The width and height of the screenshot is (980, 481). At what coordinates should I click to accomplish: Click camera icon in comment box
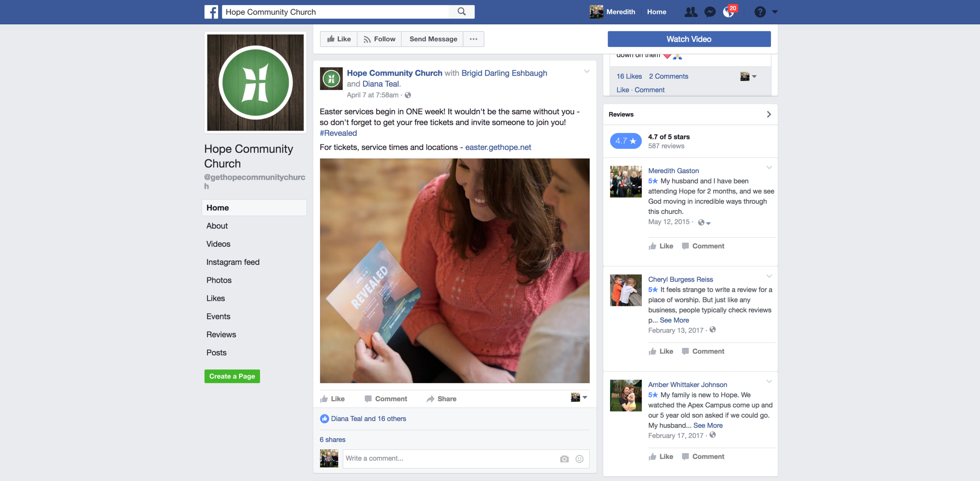[564, 459]
